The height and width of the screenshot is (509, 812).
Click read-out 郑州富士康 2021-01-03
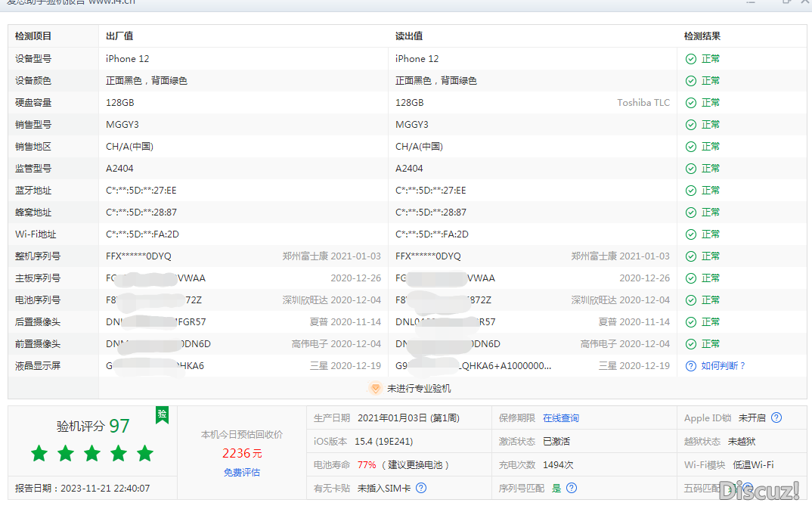point(621,256)
